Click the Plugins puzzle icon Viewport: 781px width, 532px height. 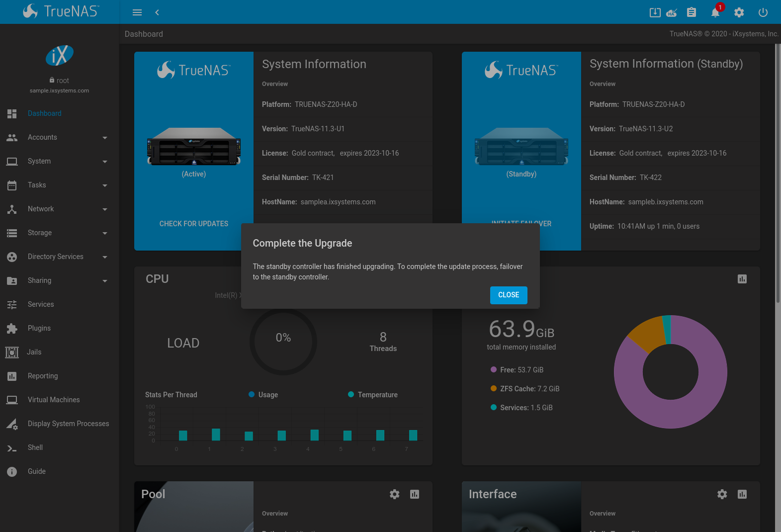tap(12, 328)
